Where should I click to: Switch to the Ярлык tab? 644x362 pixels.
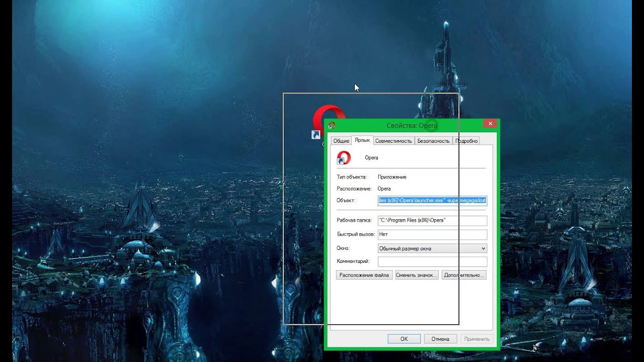pos(362,140)
